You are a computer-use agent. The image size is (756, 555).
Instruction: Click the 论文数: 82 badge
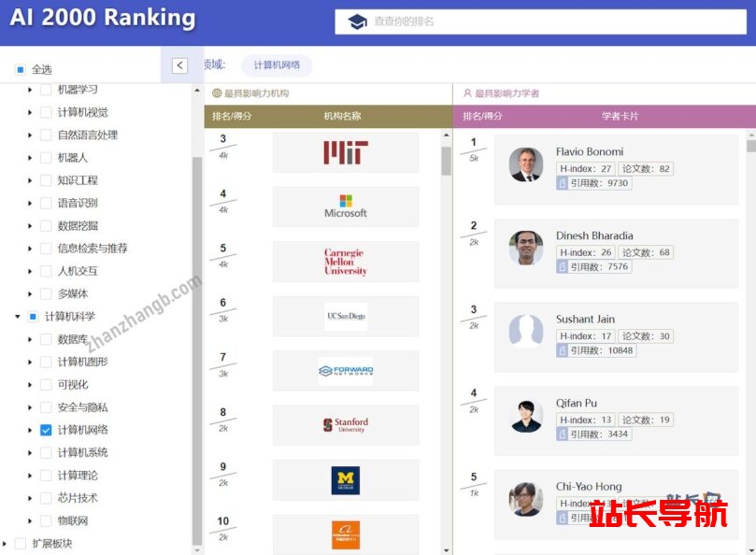tap(646, 169)
